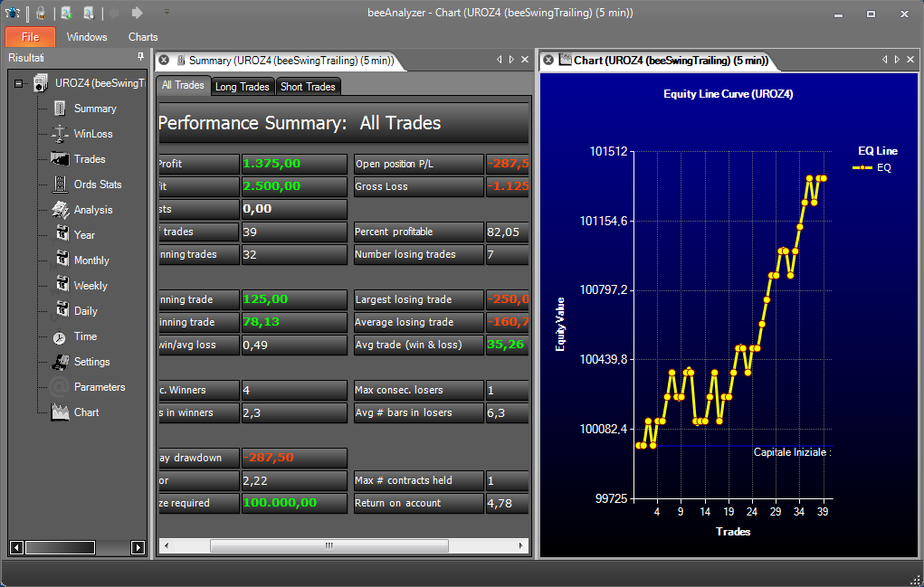Image resolution: width=924 pixels, height=587 pixels.
Task: Click the summary horizontal scrollbar thumb
Action: click(329, 545)
